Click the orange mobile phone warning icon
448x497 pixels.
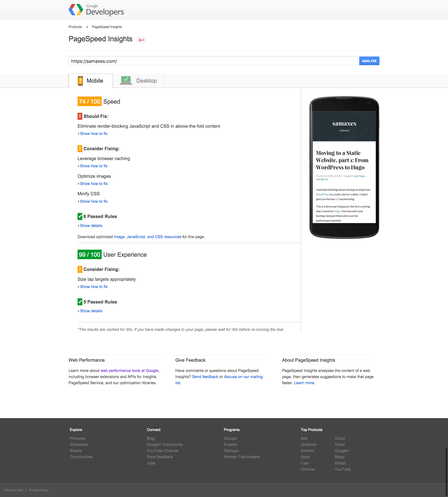(80, 81)
